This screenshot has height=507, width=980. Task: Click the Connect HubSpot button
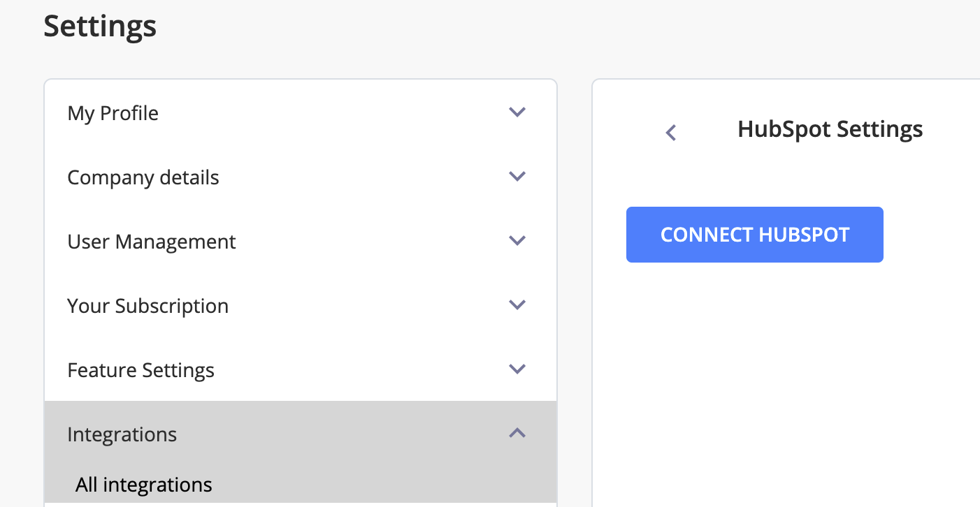pos(754,235)
